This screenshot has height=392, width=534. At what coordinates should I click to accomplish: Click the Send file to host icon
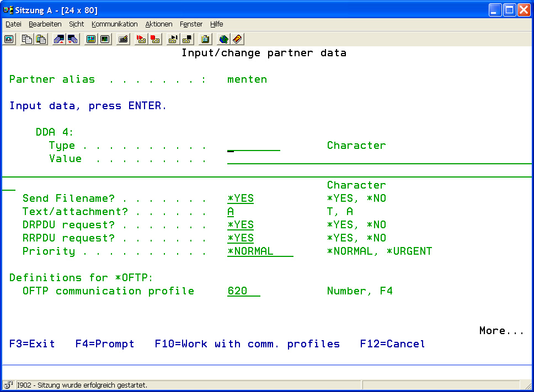[x=59, y=39]
